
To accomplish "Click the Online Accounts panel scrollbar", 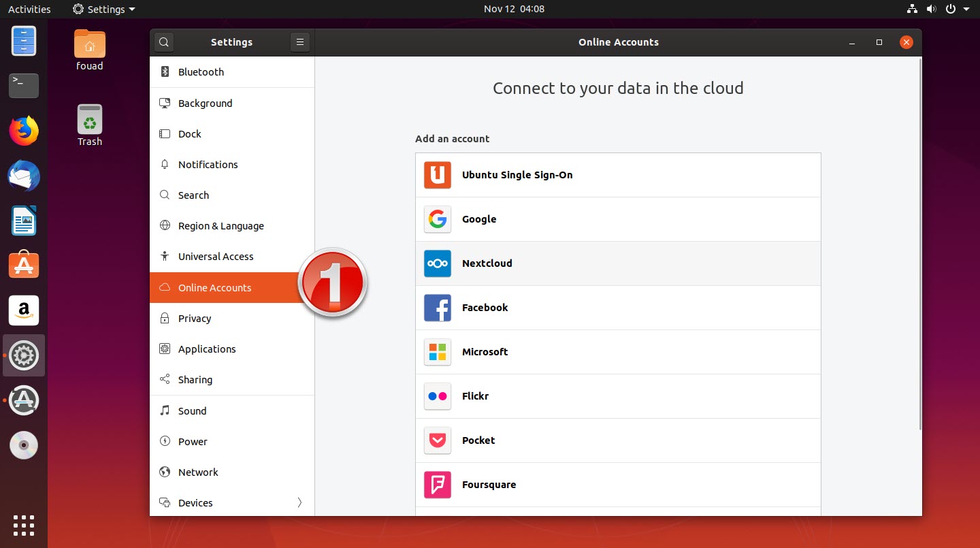I will pos(920,244).
